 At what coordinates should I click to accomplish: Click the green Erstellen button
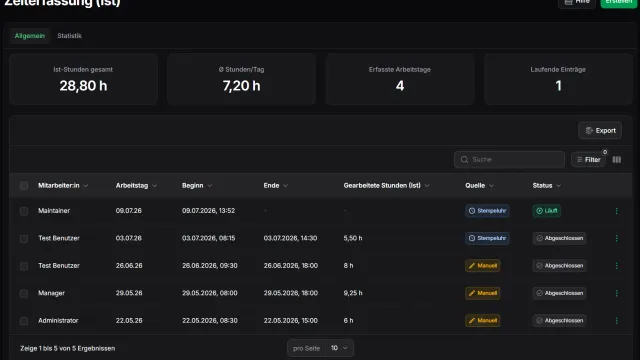pyautogui.click(x=618, y=2)
